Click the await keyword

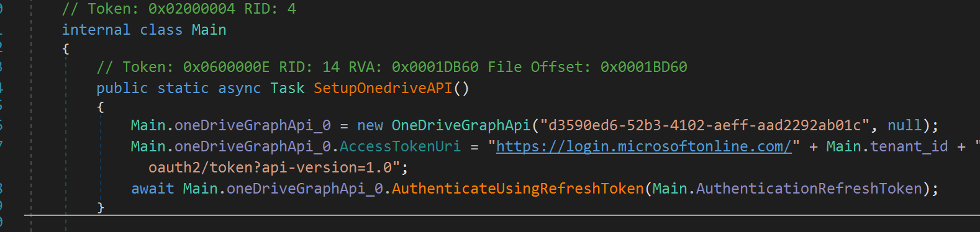(152, 189)
